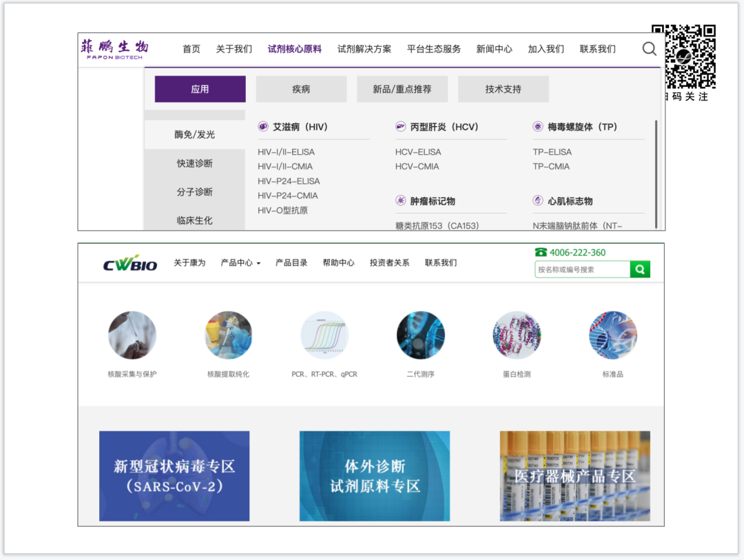Open the 核酸提取纯化 circular category icon

pyautogui.click(x=228, y=335)
